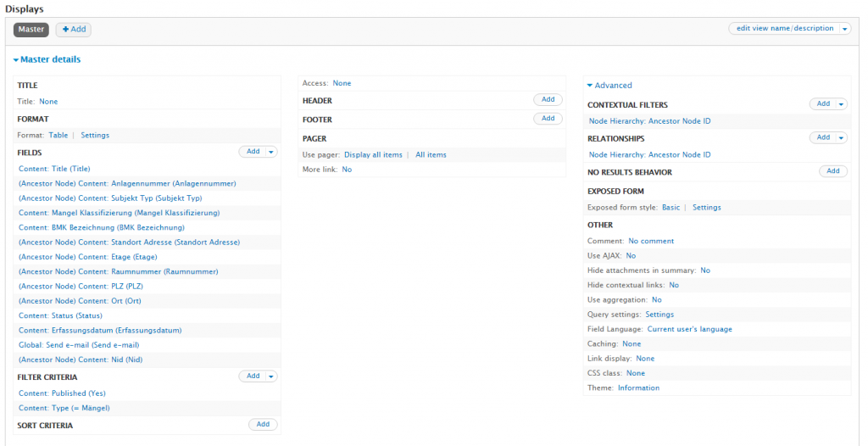The image size is (868, 446).
Task: Open Global: Send e-mail field
Action: [79, 345]
